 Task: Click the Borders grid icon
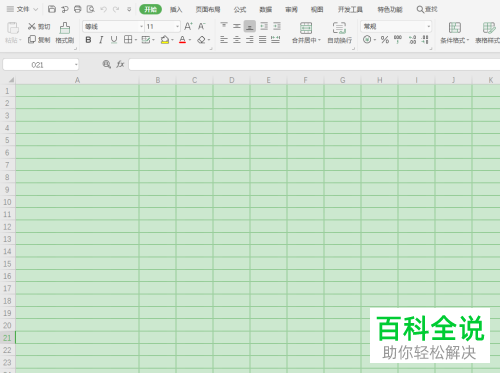(128, 40)
